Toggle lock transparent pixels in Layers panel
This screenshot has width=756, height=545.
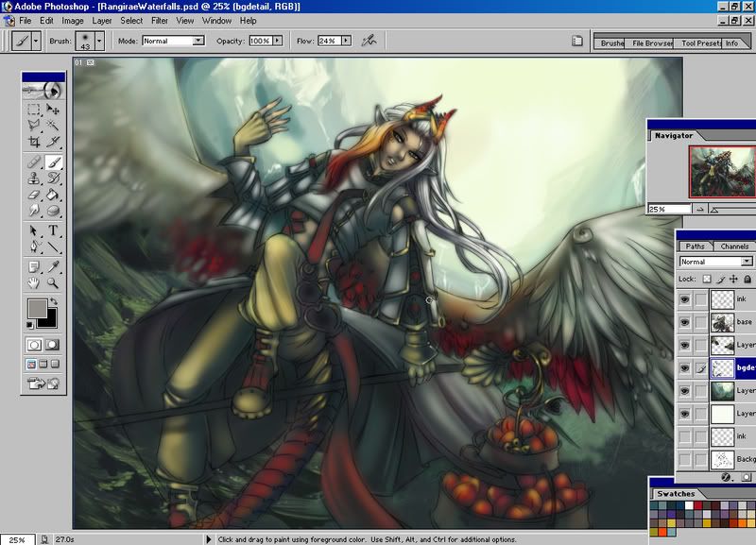point(707,279)
